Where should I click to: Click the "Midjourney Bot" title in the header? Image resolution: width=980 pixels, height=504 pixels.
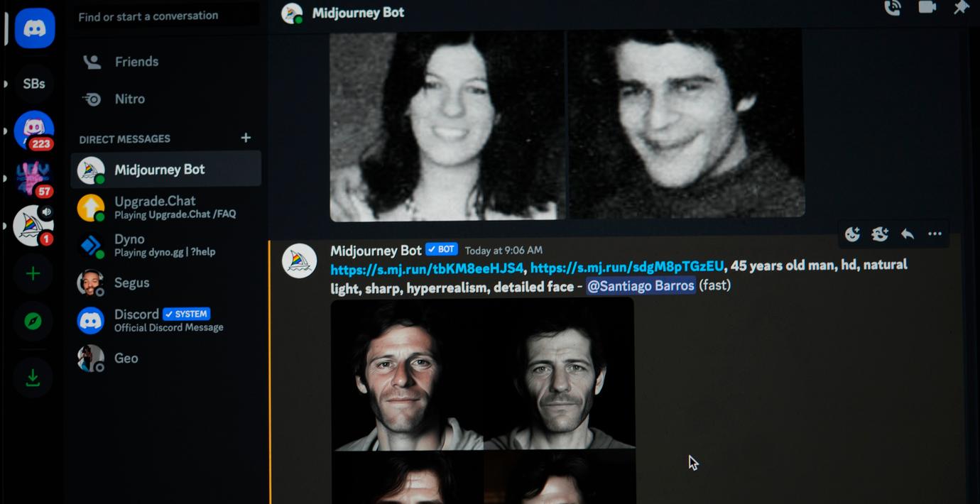(x=358, y=13)
